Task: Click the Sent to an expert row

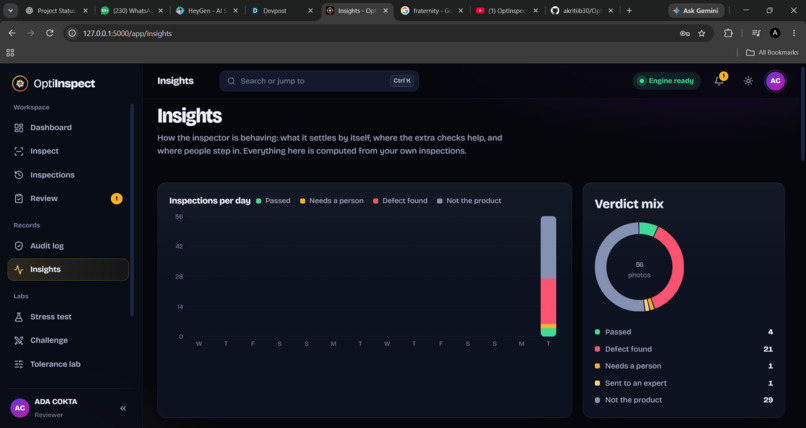Action: pyautogui.click(x=684, y=383)
